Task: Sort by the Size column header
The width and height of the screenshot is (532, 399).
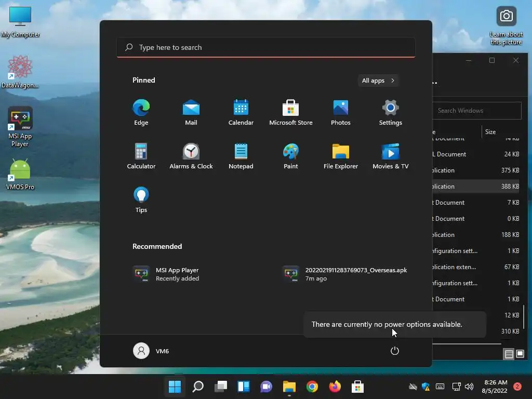Action: 490,131
